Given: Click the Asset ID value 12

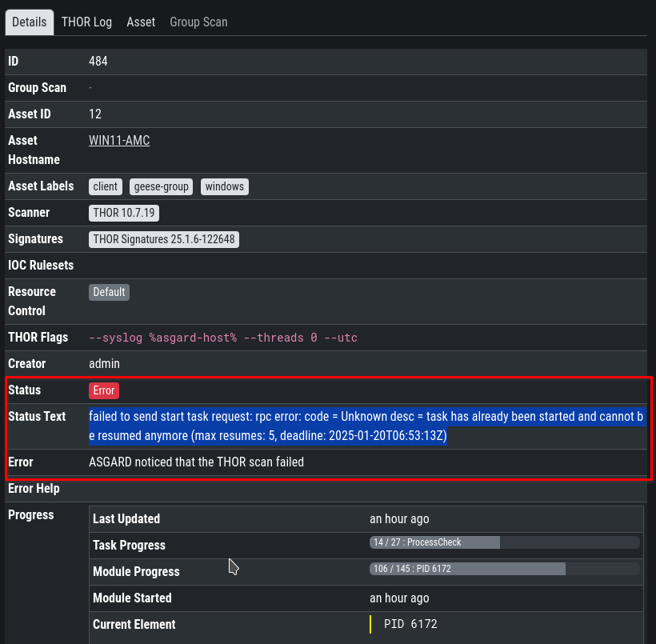Looking at the screenshot, I should 95,114.
